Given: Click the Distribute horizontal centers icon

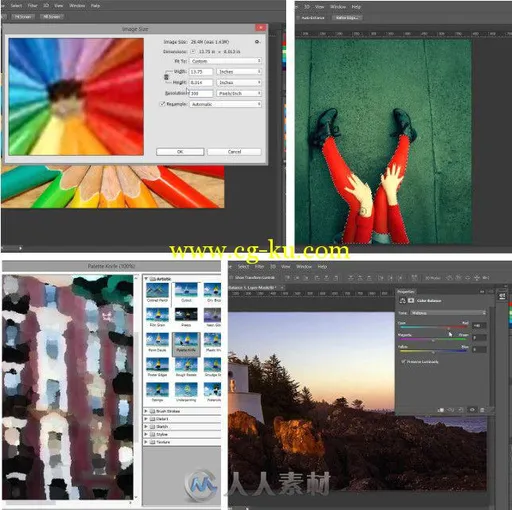Looking at the screenshot, I should [390, 277].
